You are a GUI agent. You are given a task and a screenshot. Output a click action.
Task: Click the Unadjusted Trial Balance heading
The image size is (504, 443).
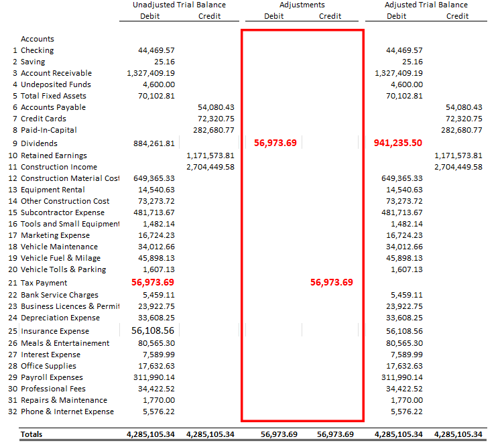click(180, 5)
